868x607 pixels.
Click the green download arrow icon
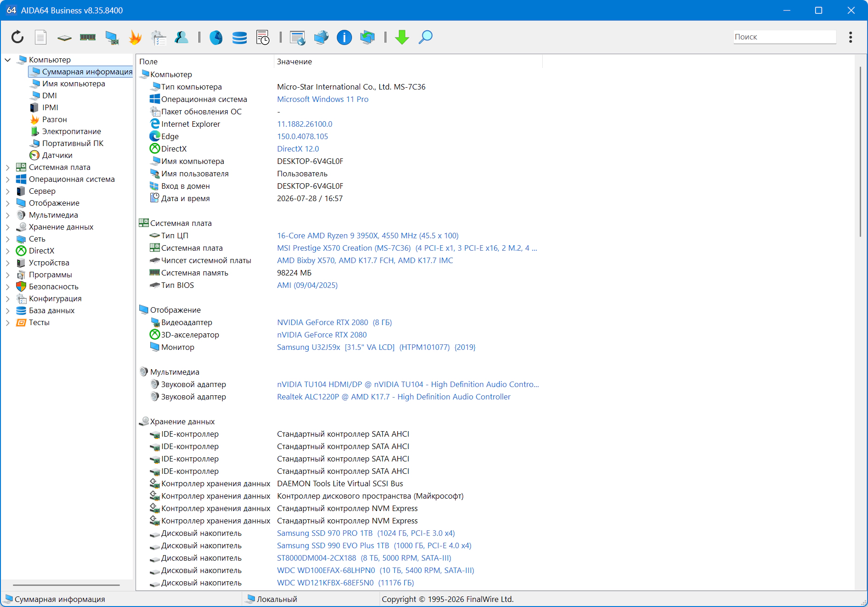[402, 37]
